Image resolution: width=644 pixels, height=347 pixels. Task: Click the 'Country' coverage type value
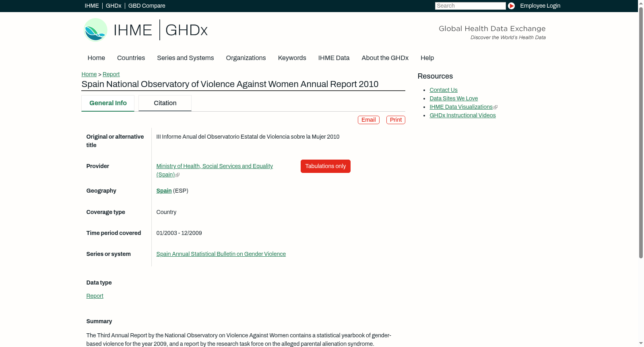click(166, 212)
